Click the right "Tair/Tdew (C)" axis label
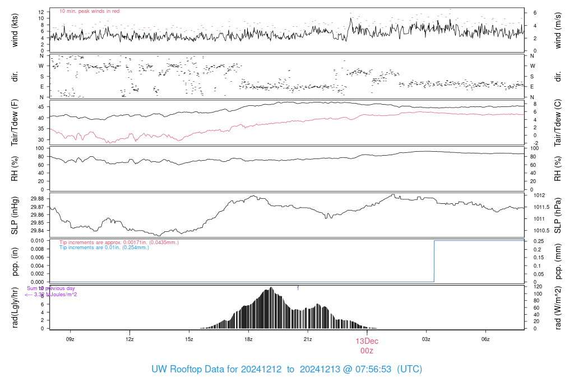 click(558, 123)
